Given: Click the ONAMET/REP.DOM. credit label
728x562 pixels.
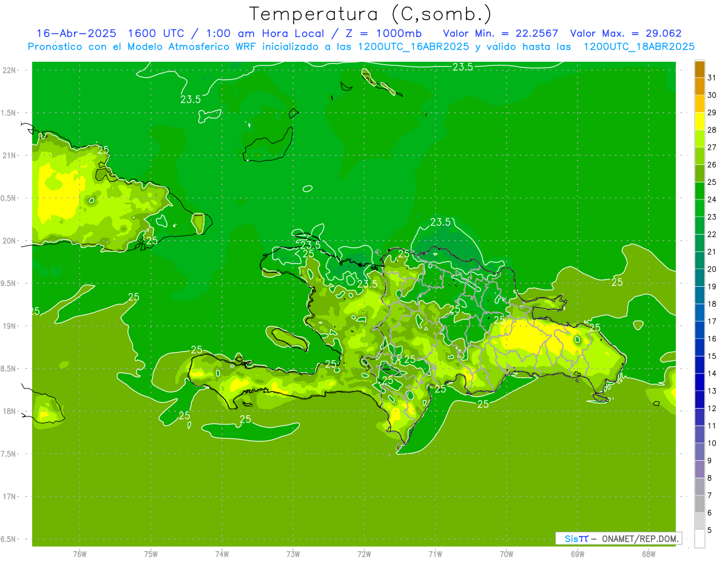Looking at the screenshot, I should coord(640,538).
